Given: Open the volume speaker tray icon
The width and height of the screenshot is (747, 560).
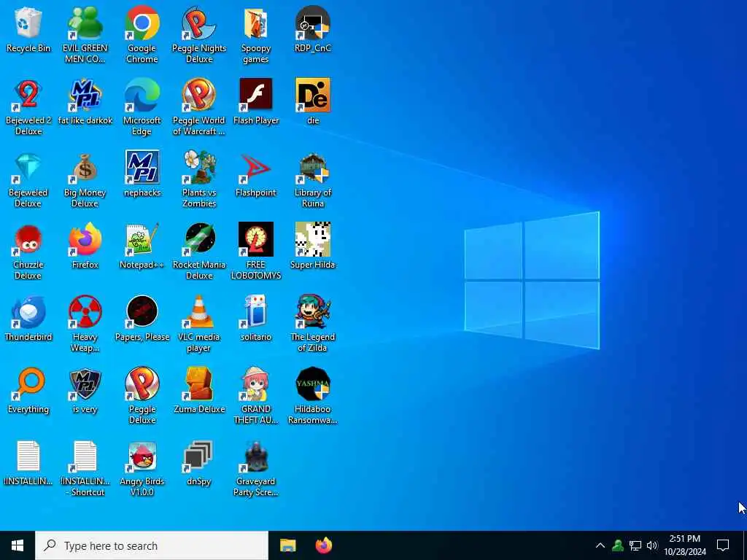Looking at the screenshot, I should (x=652, y=545).
